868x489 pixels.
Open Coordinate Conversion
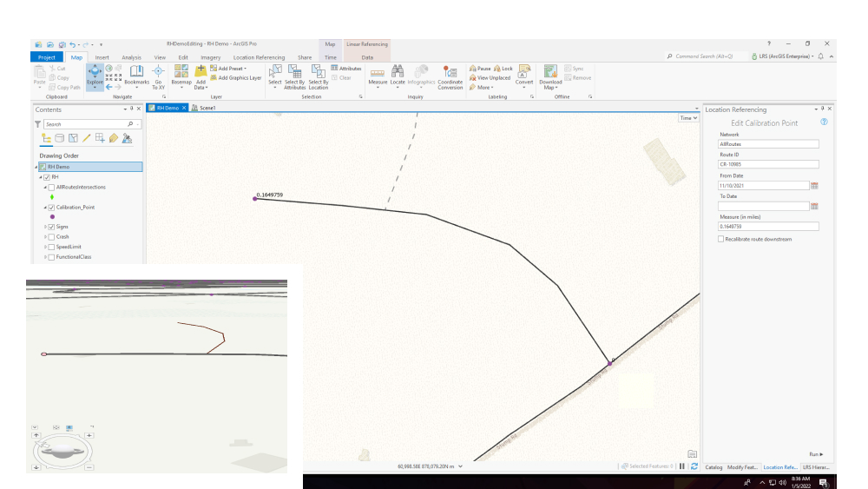(x=450, y=77)
